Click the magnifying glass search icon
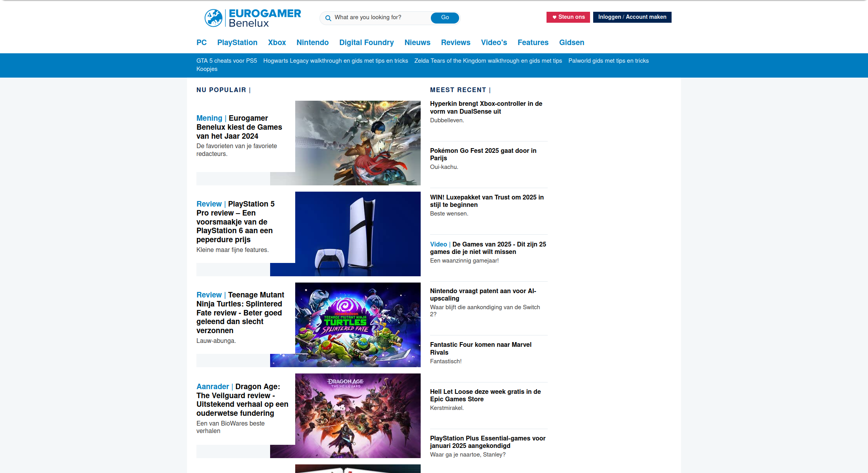This screenshot has height=473, width=868. pyautogui.click(x=328, y=18)
